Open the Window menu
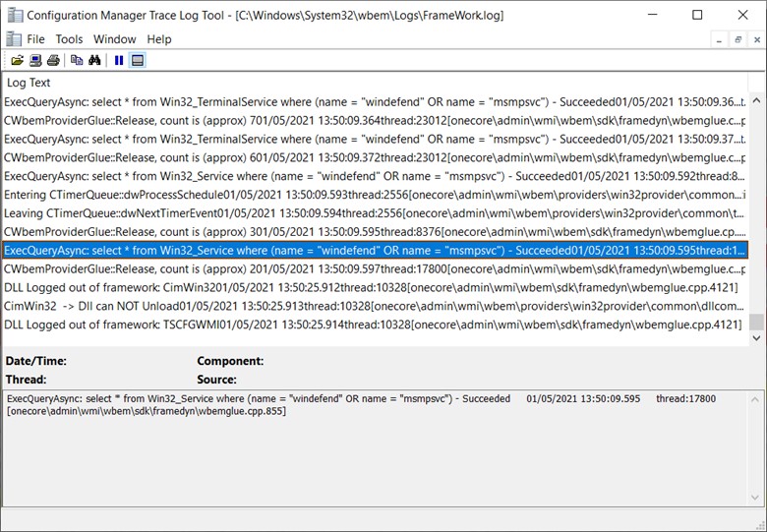The image size is (767, 532). point(114,39)
